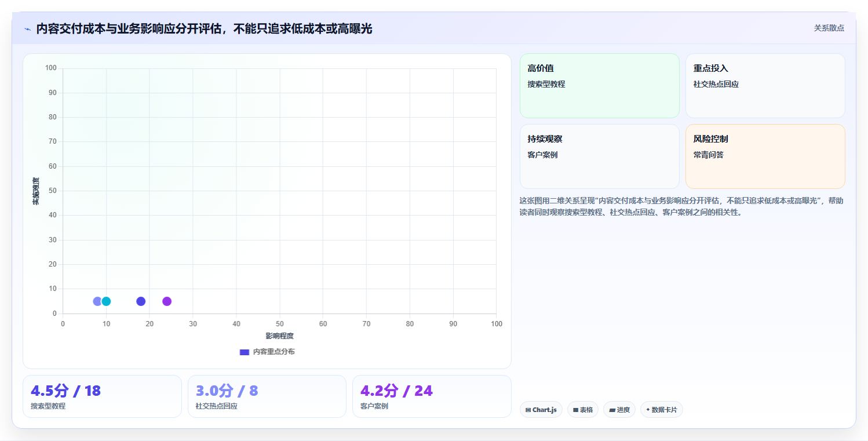
Task: Click the y-axis tick label 50
Action: coord(53,191)
